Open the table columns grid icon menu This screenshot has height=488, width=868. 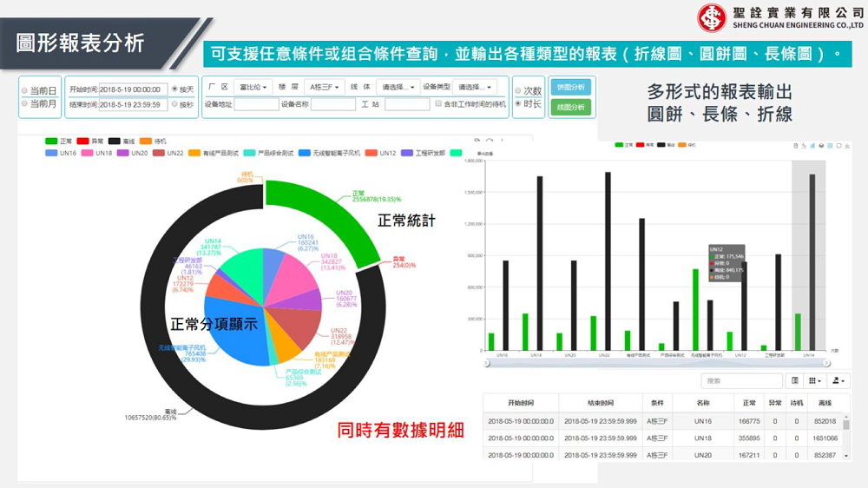(x=814, y=380)
